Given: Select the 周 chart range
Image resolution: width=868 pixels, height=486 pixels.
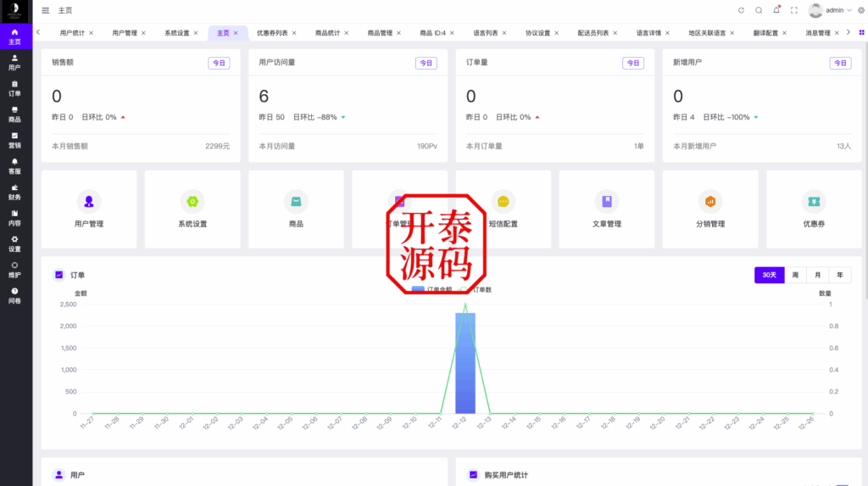Looking at the screenshot, I should (x=795, y=275).
